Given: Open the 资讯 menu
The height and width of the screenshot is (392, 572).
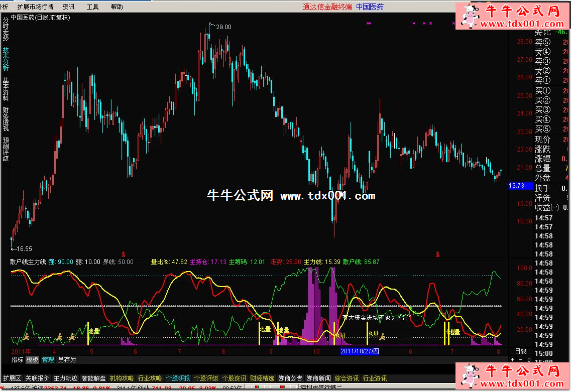Looking at the screenshot, I should (68, 7).
